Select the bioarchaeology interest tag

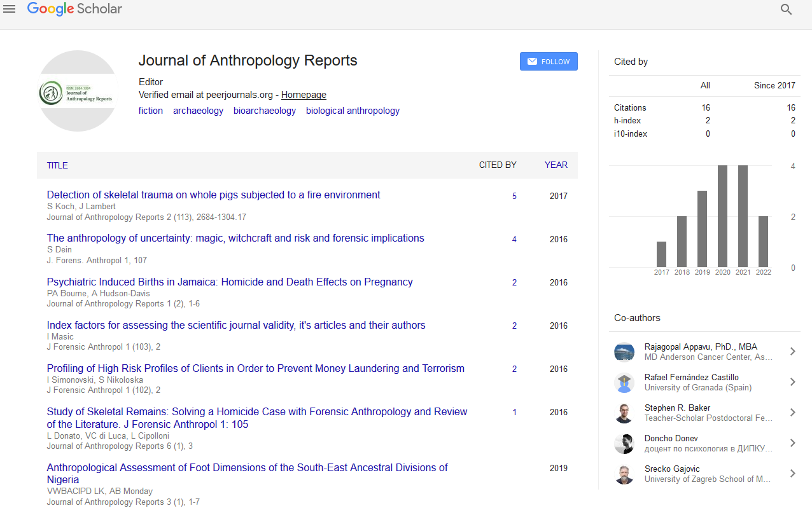point(265,111)
